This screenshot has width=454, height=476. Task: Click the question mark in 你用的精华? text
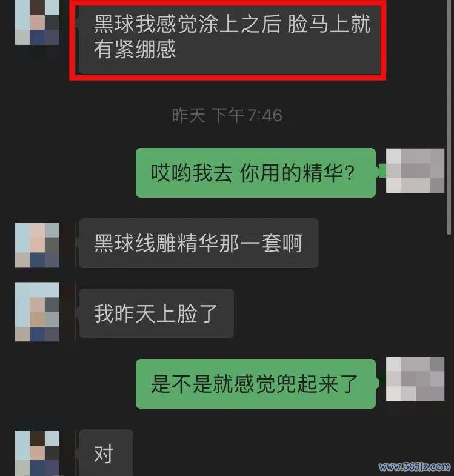coord(349,173)
